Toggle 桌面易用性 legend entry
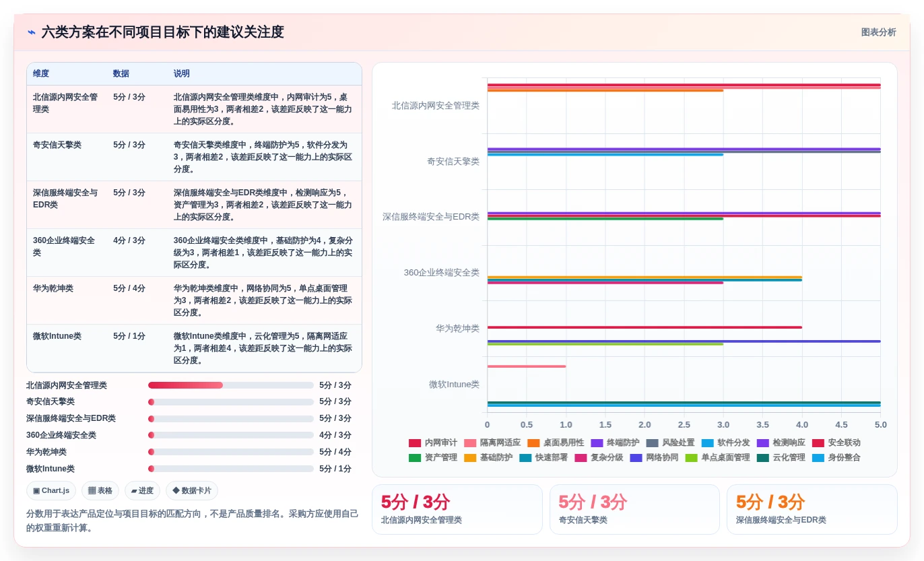The image size is (924, 561). pos(556,442)
